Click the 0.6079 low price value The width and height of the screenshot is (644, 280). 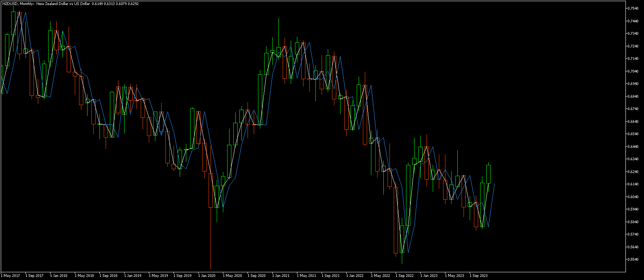(x=121, y=3)
